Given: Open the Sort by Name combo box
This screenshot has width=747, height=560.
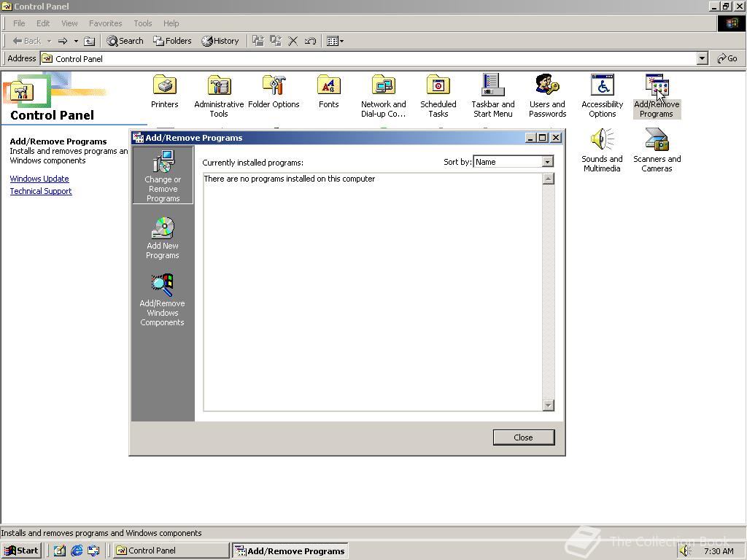Looking at the screenshot, I should (x=513, y=162).
